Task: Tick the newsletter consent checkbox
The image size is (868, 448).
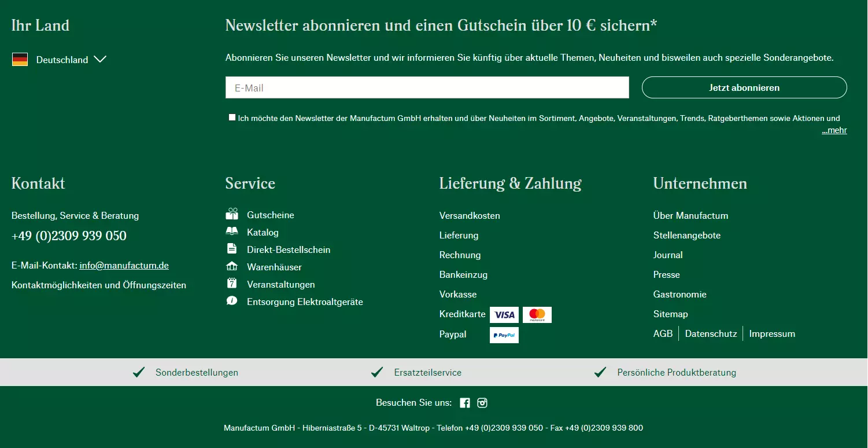Action: point(232,117)
